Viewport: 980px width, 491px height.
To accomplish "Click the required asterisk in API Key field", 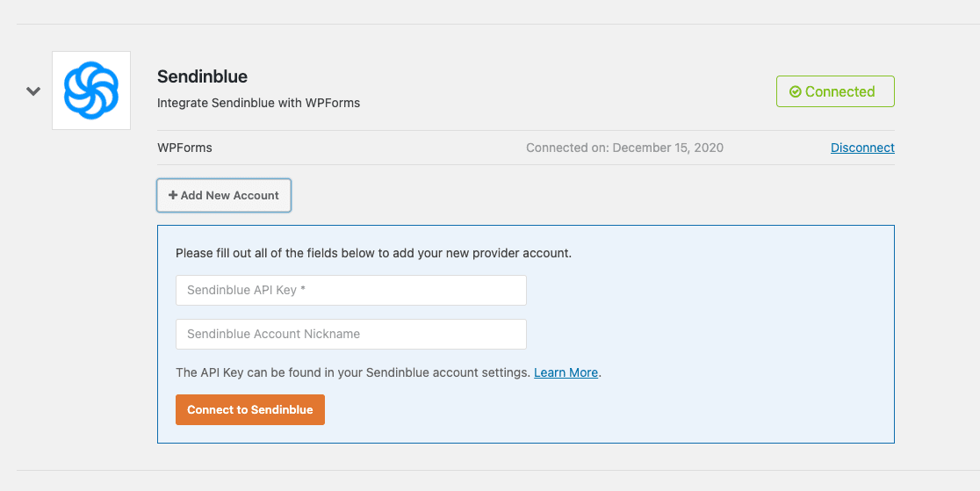I will 303,290.
